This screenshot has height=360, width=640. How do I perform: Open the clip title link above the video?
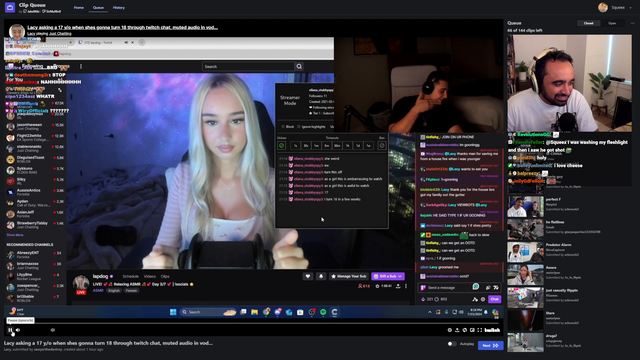[122, 27]
